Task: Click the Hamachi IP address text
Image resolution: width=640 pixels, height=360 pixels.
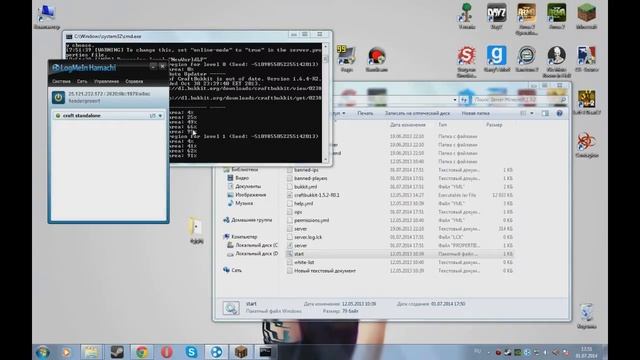Action: click(109, 94)
